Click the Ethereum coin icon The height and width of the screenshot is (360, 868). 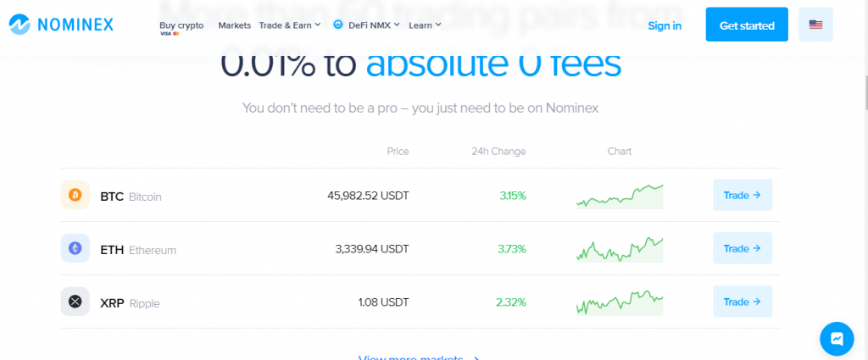75,248
